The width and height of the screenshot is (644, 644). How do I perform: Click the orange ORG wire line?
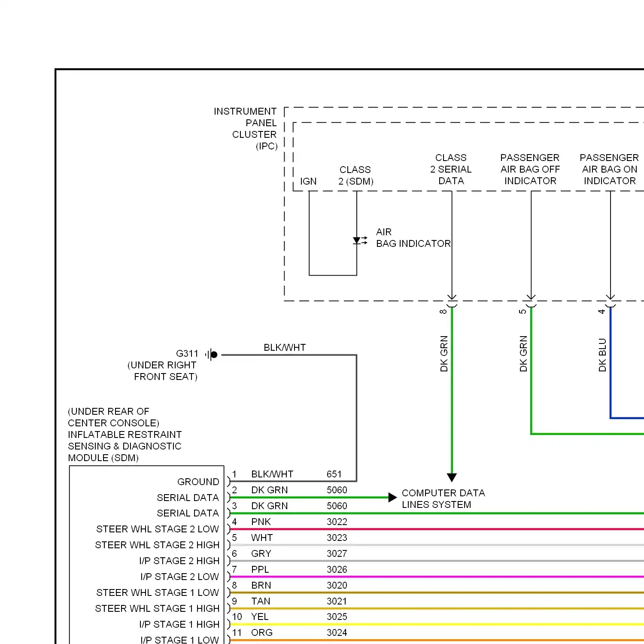pos(437,640)
